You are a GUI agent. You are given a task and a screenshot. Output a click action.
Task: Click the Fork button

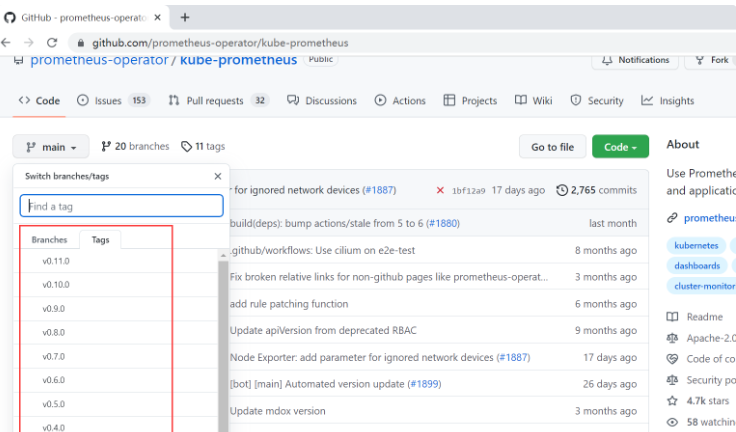(712, 60)
